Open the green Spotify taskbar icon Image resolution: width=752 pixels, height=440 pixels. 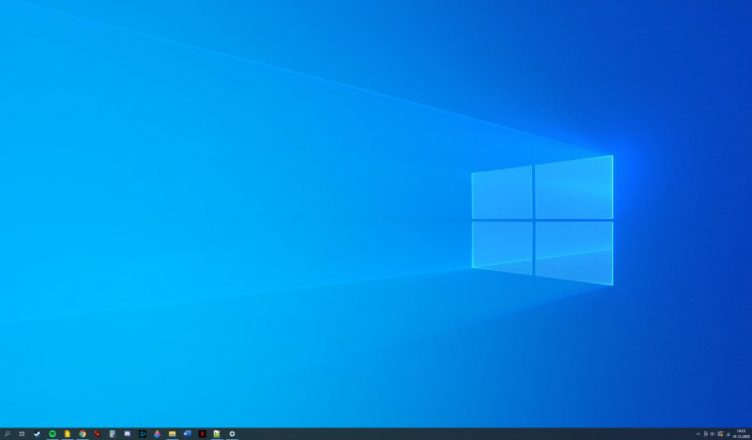point(52,434)
